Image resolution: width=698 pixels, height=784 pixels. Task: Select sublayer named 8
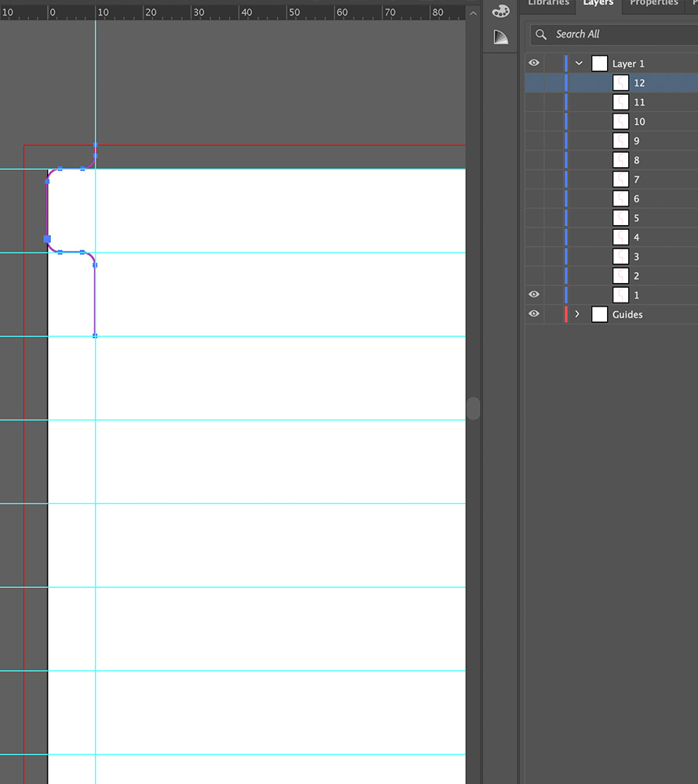pos(637,161)
